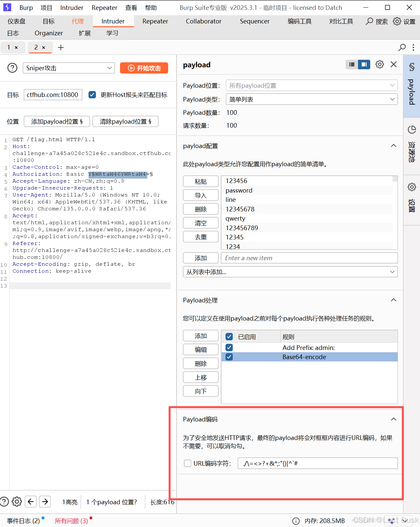Viewport: 420px width, 527px height.
Task: Click the Burp Suite lightning logo icon
Action: 7,7
